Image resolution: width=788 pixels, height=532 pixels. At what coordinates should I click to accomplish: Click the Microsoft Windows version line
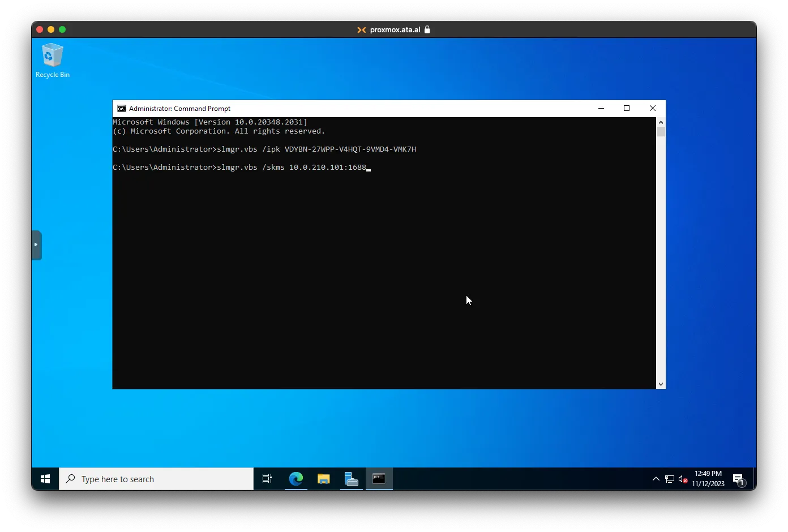coord(210,122)
